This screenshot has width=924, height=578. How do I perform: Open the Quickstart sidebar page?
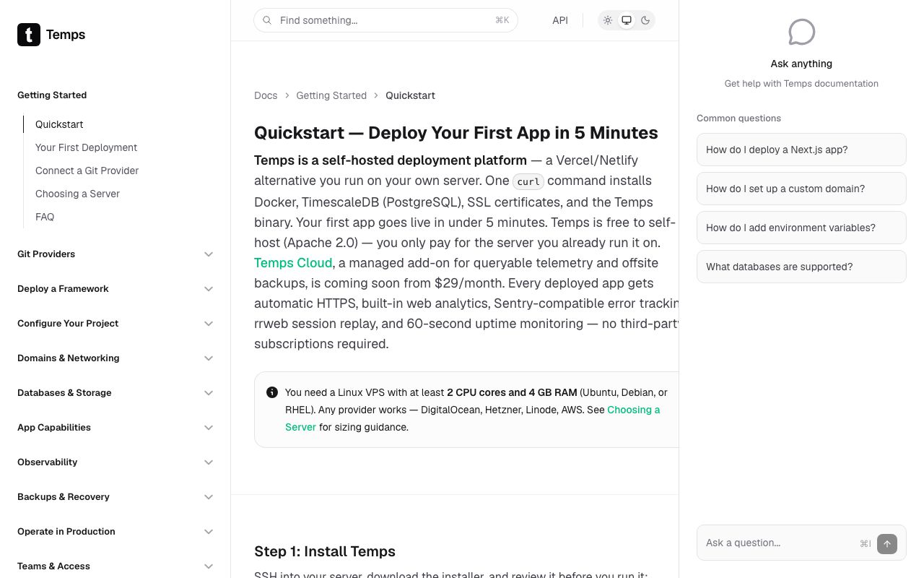[x=59, y=124]
